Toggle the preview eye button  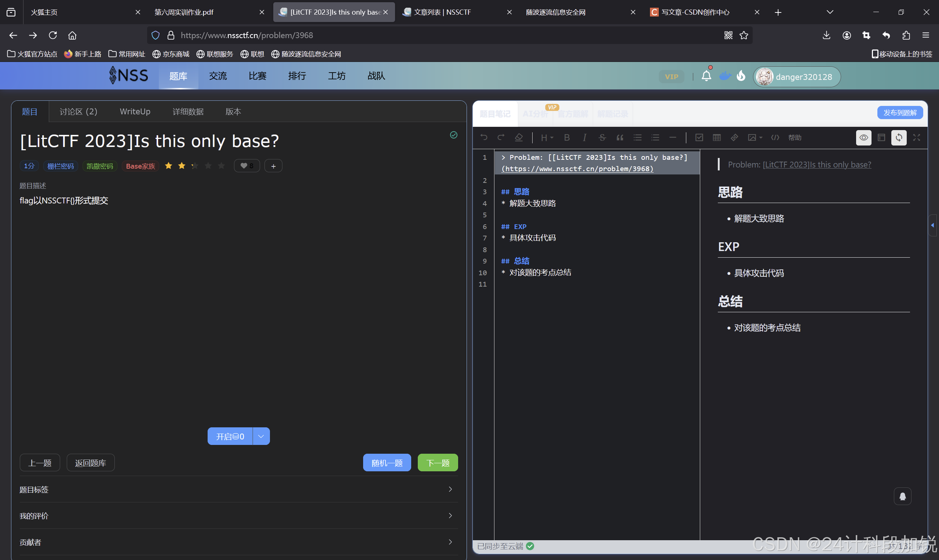click(x=863, y=138)
